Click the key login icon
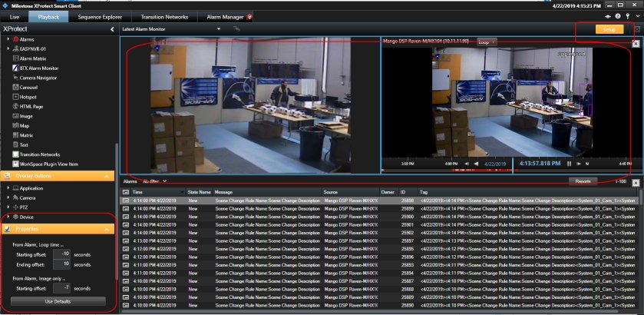This screenshot has height=315, width=644. [628, 16]
